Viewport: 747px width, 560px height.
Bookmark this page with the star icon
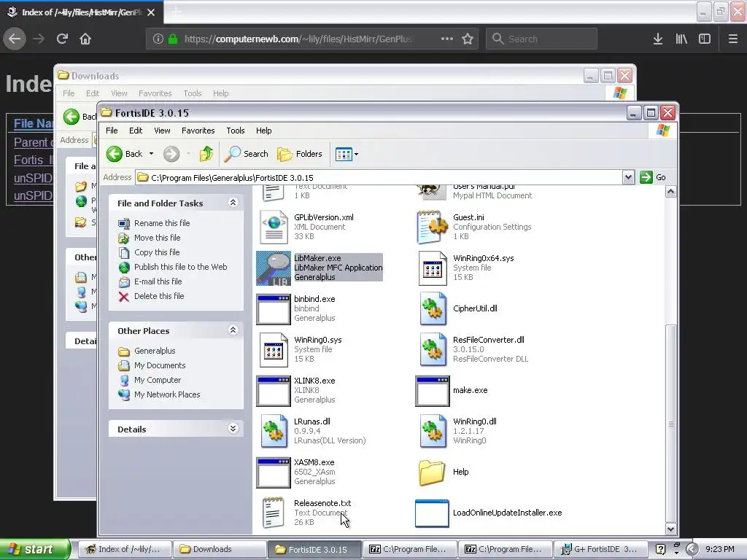coord(468,39)
